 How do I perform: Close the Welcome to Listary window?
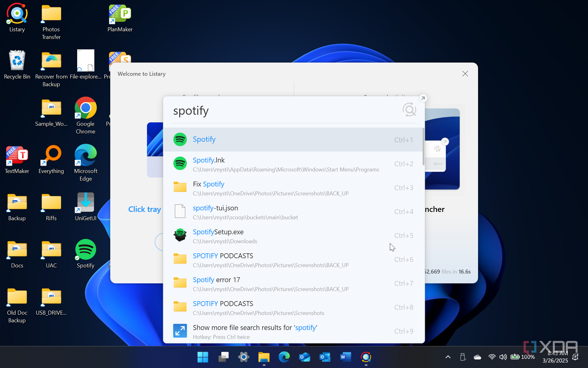click(465, 74)
